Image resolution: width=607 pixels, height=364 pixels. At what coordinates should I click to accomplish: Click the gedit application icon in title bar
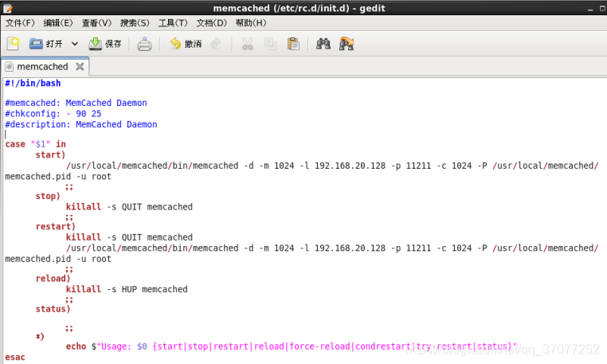(7, 8)
